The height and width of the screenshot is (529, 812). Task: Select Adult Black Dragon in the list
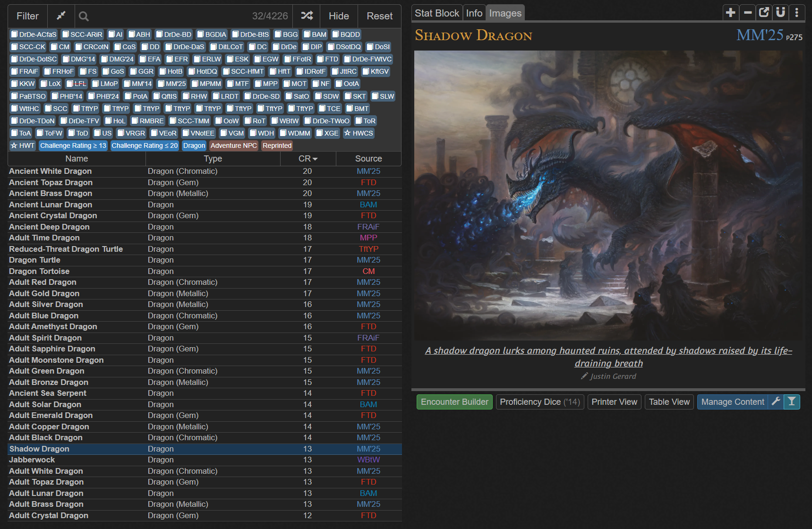click(x=205, y=438)
